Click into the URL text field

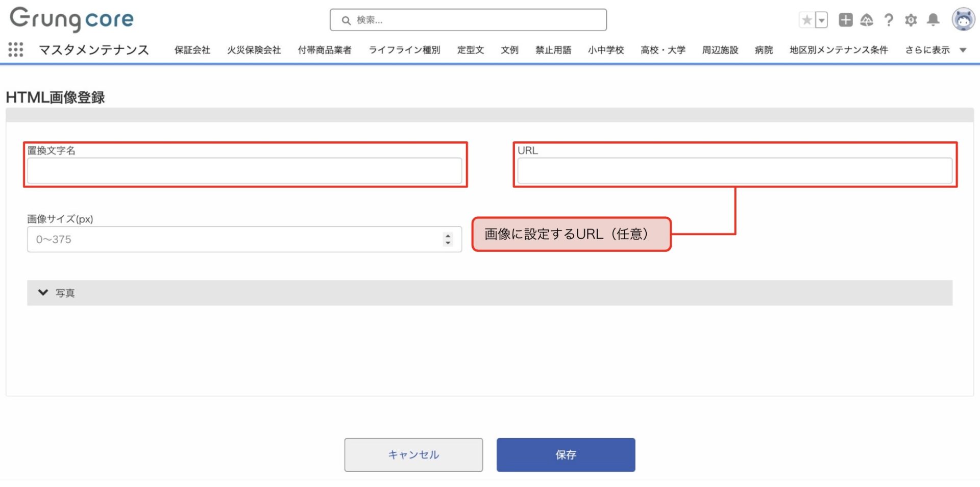point(734,171)
